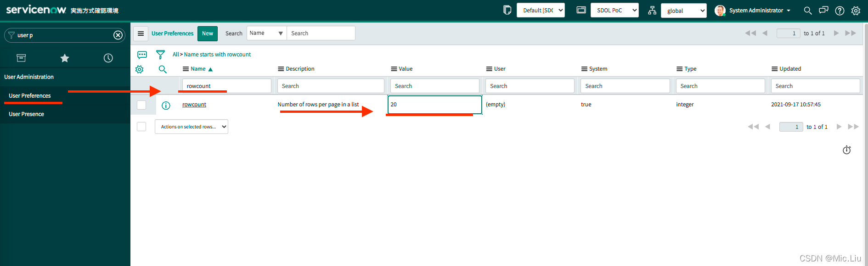The width and height of the screenshot is (868, 266).
Task: Open the Name search field dropdown
Action: click(266, 33)
